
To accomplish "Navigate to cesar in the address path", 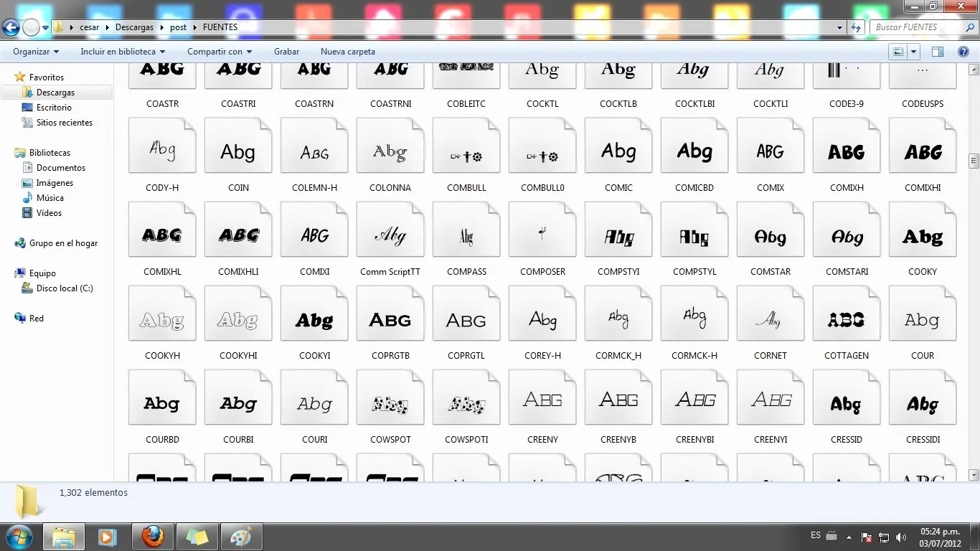I will pyautogui.click(x=90, y=27).
